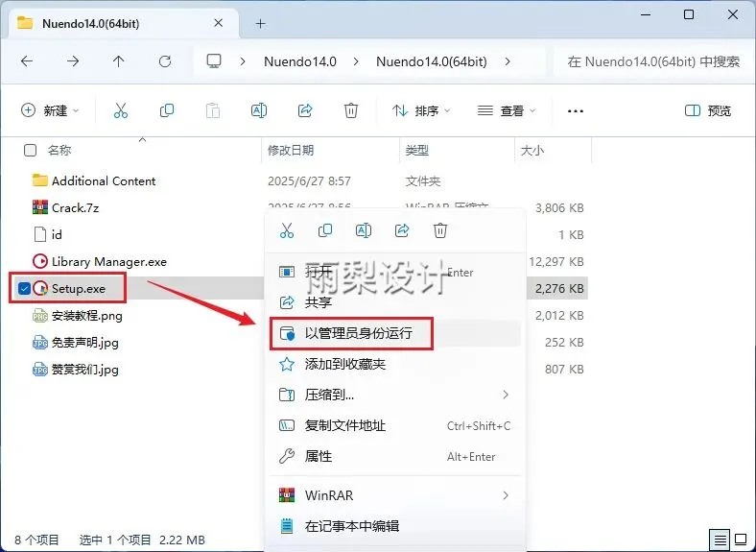
Task: Close the Nuendo14.0(64bit) tab
Action: [x=219, y=23]
